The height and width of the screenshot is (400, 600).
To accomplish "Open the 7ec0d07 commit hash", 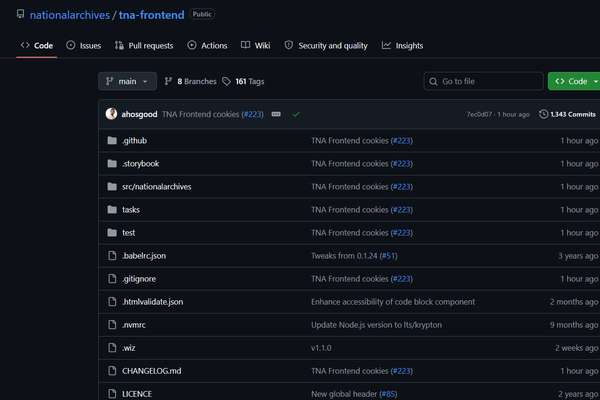I will coord(479,114).
